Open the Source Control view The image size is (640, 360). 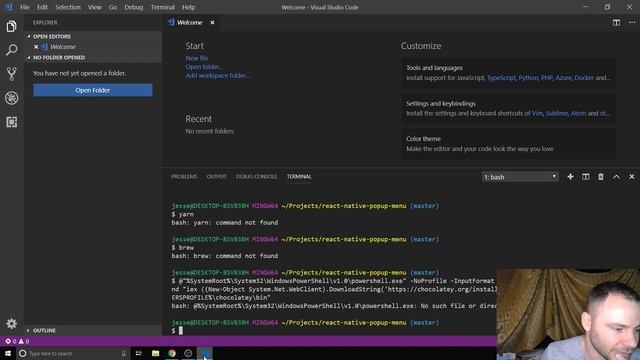point(11,74)
